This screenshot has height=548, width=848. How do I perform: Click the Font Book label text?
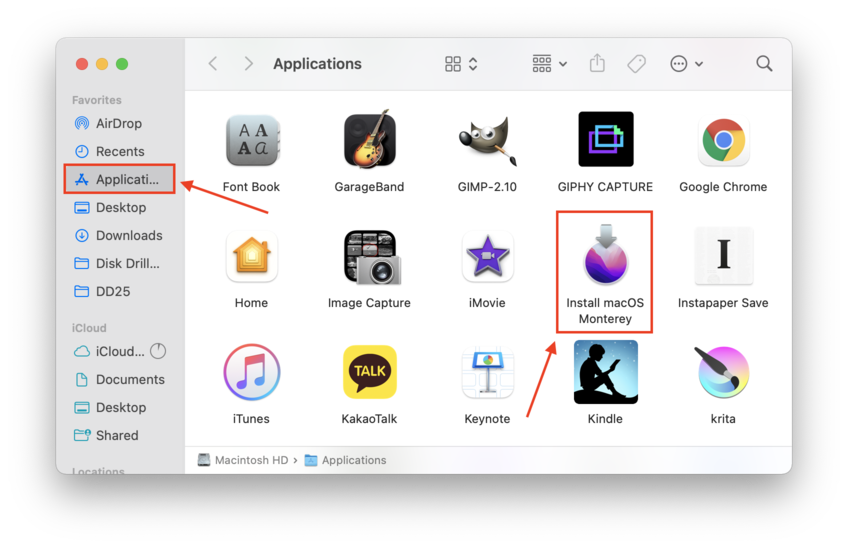(251, 187)
